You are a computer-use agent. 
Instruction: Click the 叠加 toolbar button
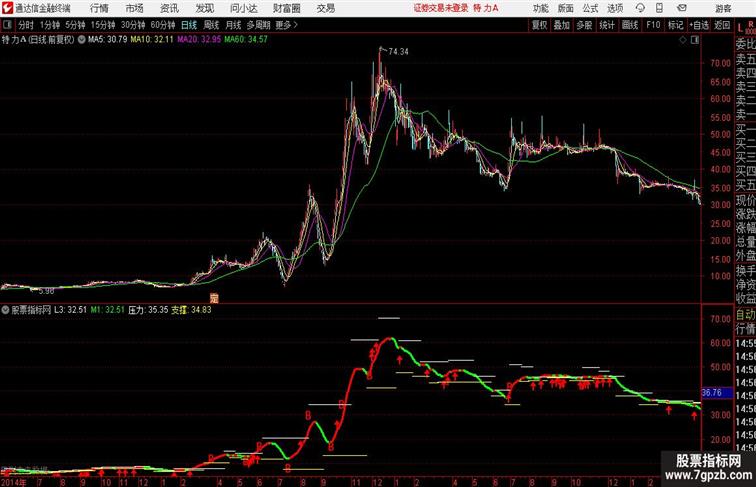tap(562, 25)
